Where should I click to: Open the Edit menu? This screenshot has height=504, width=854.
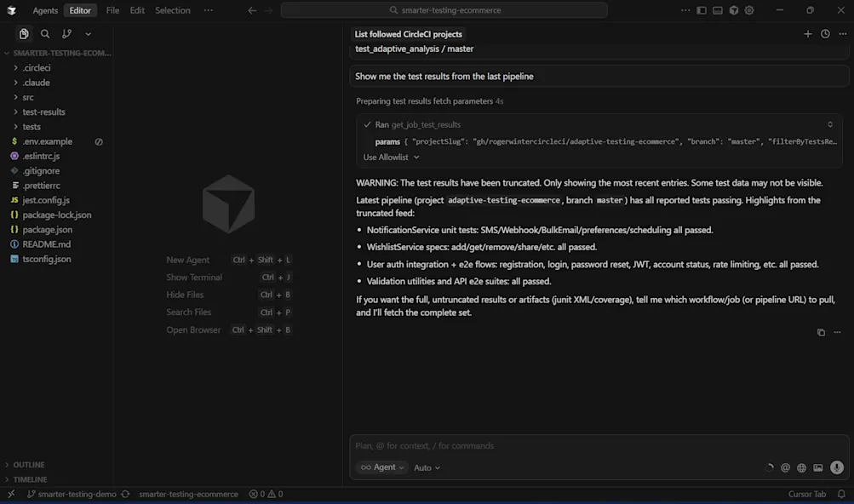point(137,10)
